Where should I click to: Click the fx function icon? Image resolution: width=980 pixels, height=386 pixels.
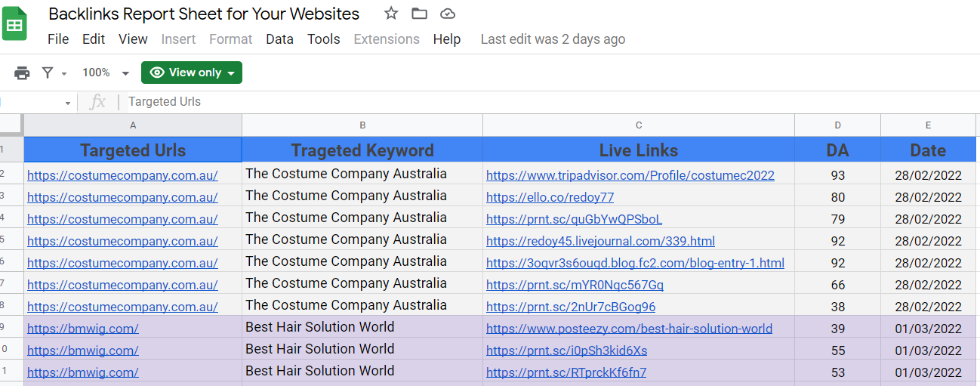point(97,102)
